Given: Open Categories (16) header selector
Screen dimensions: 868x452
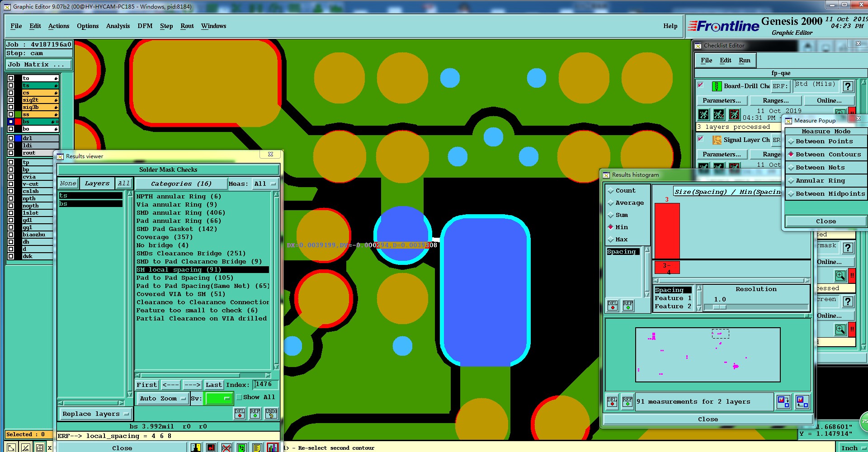Looking at the screenshot, I should click(x=181, y=184).
